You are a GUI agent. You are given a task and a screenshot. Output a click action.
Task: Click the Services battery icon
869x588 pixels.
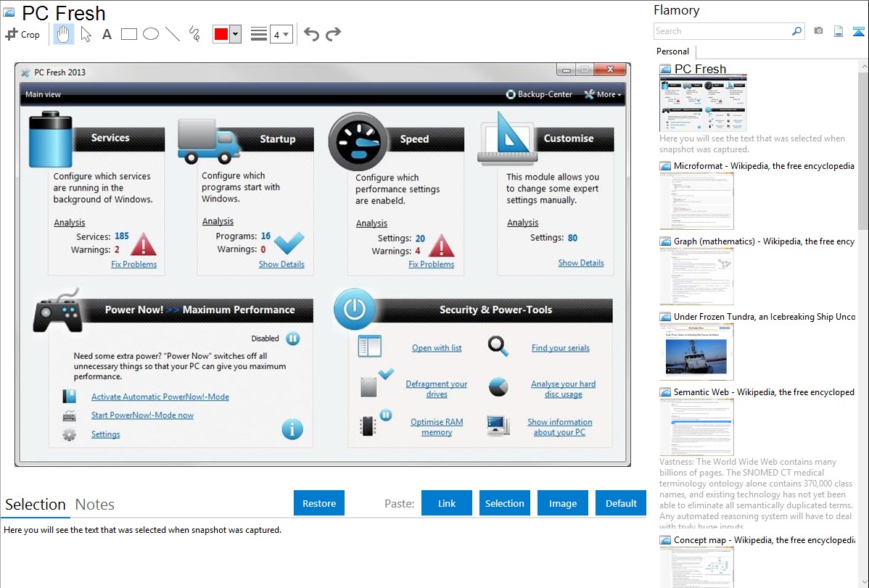pyautogui.click(x=51, y=138)
